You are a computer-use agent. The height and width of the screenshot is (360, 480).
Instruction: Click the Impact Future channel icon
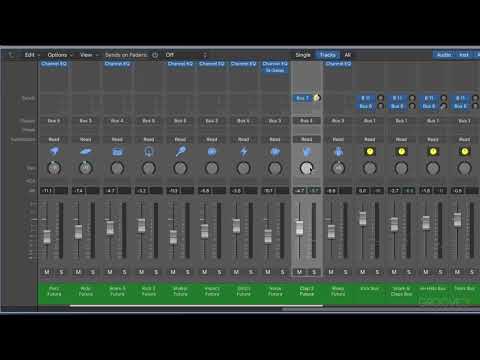(212, 152)
